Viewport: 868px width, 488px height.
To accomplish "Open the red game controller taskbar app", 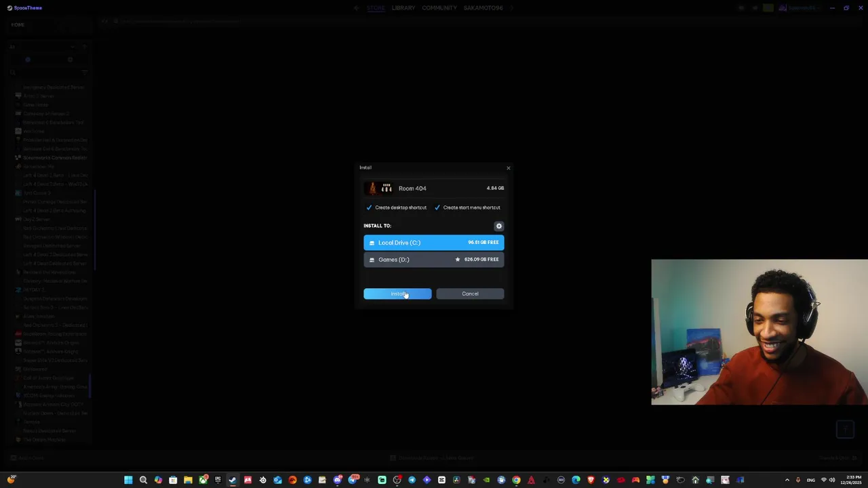I will pyautogui.click(x=636, y=480).
